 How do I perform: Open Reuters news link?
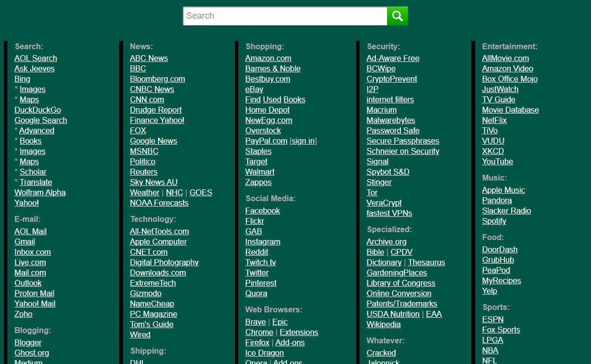click(x=144, y=172)
